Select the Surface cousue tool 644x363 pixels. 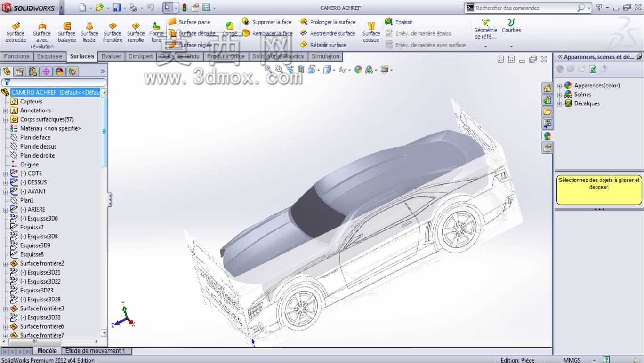pos(371,33)
